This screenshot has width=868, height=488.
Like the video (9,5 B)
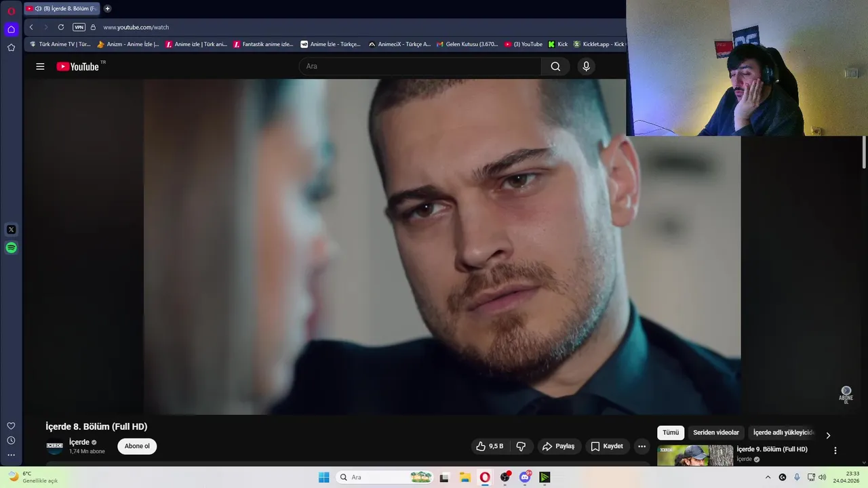(490, 447)
